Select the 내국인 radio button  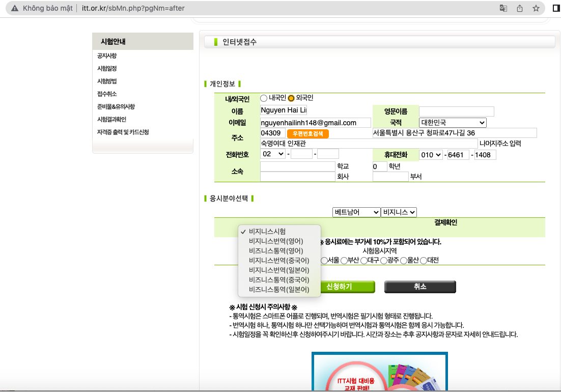(264, 98)
